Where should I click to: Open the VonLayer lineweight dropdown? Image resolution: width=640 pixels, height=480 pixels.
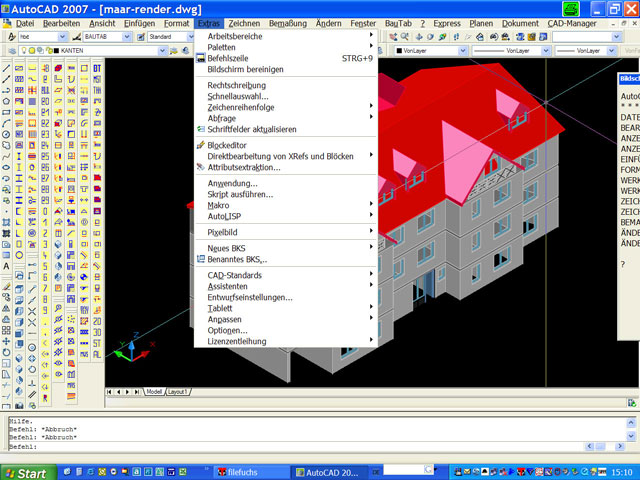point(611,51)
